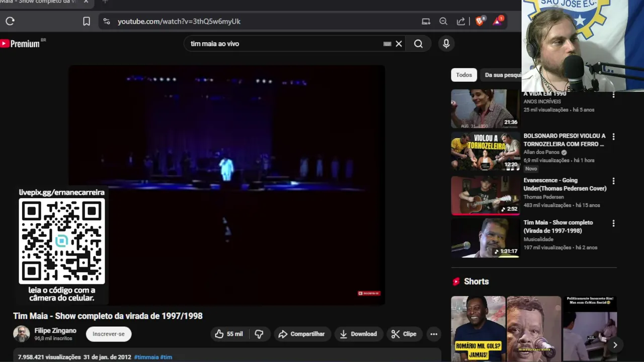This screenshot has width=644, height=362.
Task: Click the youtube.com URL address field
Action: pyautogui.click(x=179, y=21)
